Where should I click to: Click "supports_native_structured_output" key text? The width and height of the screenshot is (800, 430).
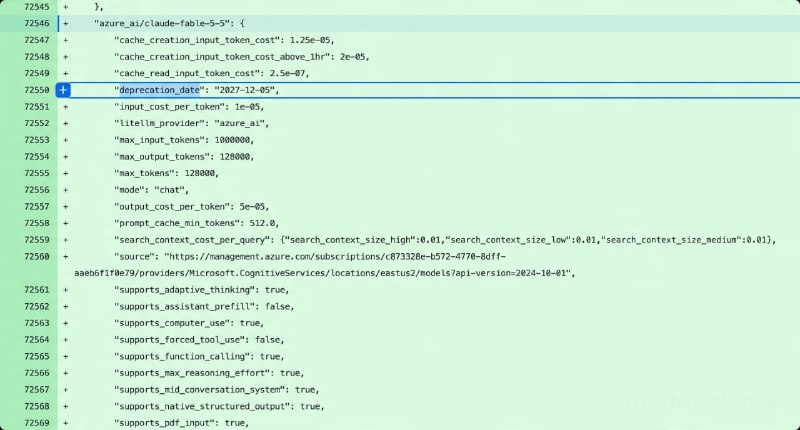(204, 407)
